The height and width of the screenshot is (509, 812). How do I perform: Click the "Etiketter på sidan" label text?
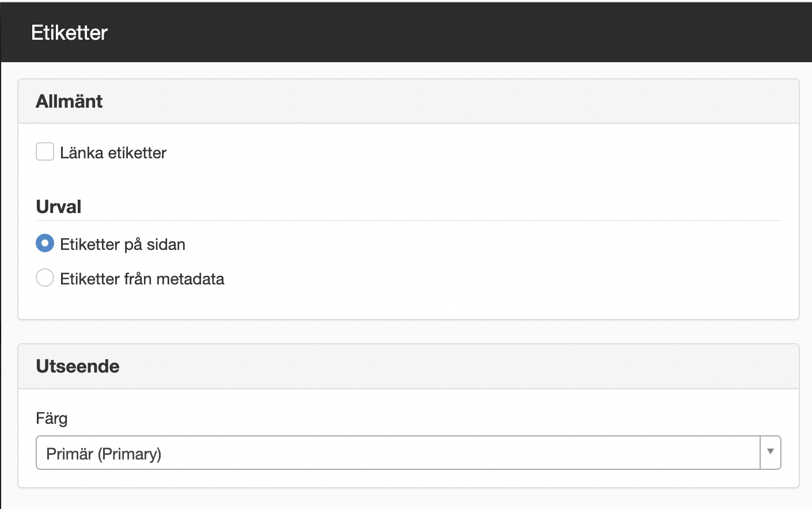coord(123,244)
